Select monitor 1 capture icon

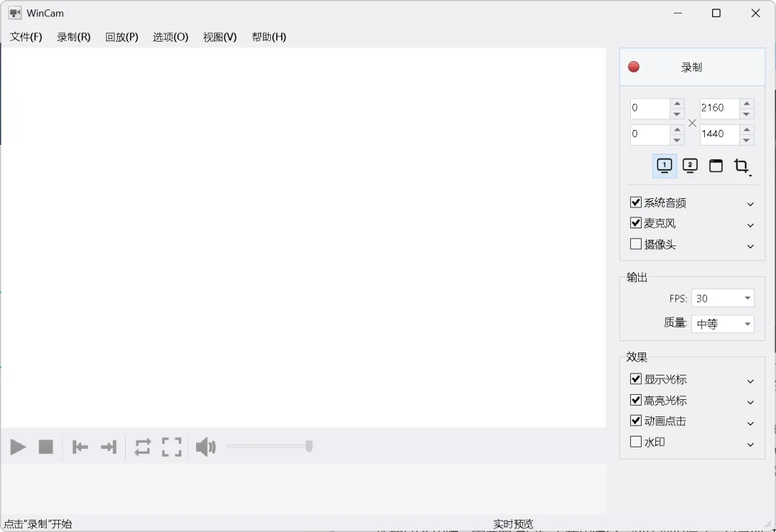coord(664,166)
